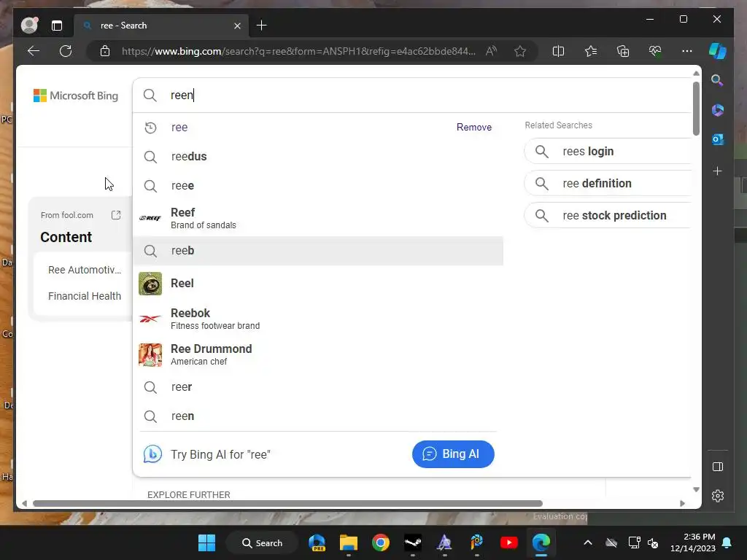This screenshot has height=560, width=747.
Task: Open sidebar settings gear
Action: click(x=718, y=496)
